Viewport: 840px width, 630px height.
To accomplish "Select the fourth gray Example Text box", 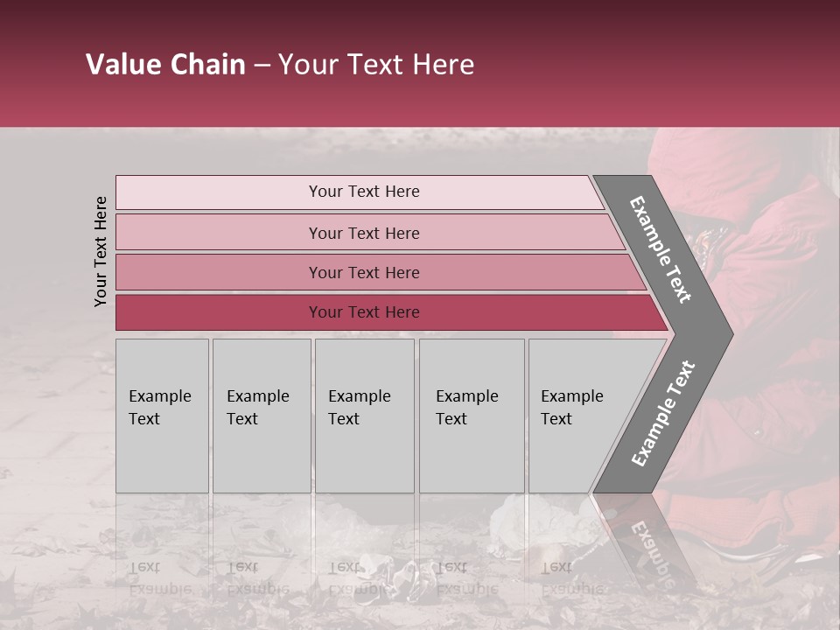I will pyautogui.click(x=471, y=416).
